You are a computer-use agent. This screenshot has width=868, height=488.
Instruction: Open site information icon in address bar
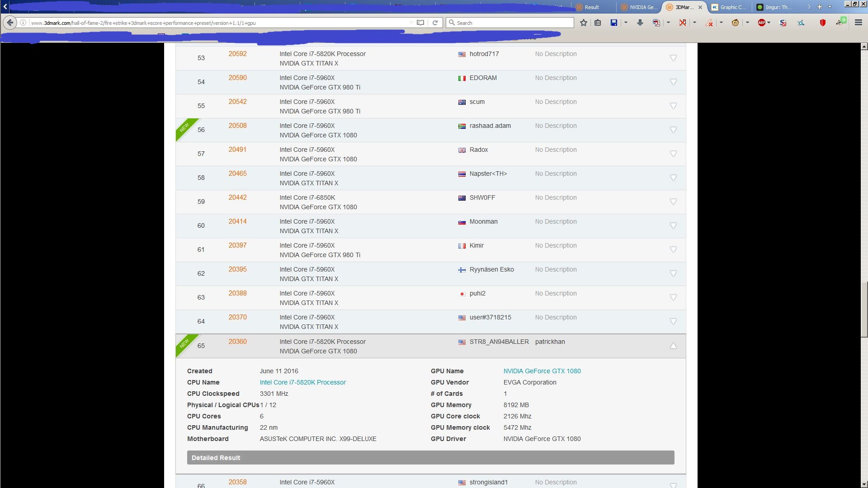point(23,23)
